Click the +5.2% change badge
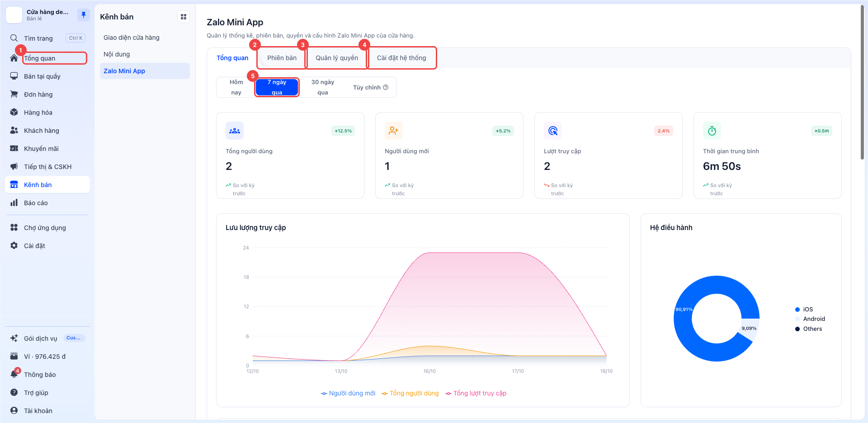Image resolution: width=868 pixels, height=423 pixels. pyautogui.click(x=503, y=131)
